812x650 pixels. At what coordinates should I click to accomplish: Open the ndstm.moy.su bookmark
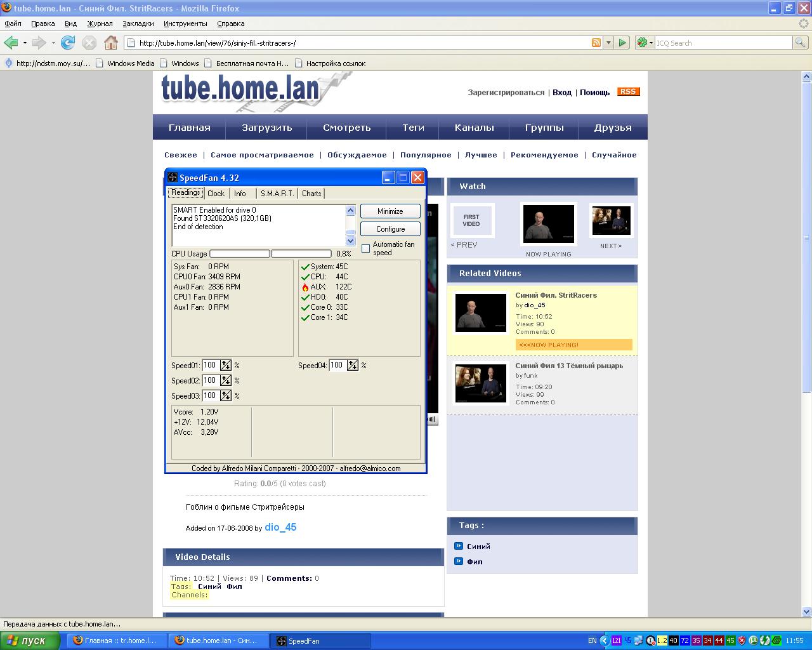(48, 63)
